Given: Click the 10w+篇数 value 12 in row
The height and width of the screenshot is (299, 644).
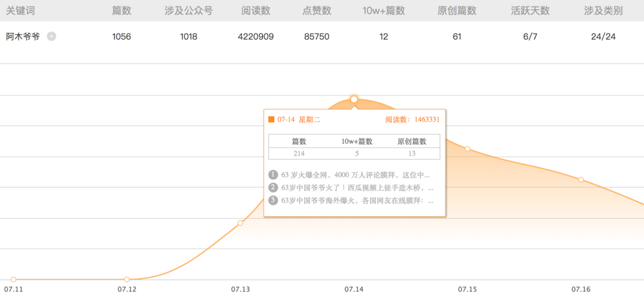Looking at the screenshot, I should tap(383, 36).
